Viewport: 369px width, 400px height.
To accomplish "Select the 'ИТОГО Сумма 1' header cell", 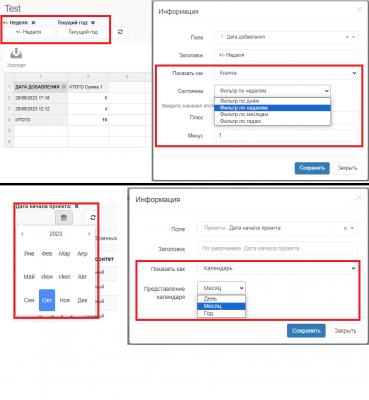I will [88, 87].
